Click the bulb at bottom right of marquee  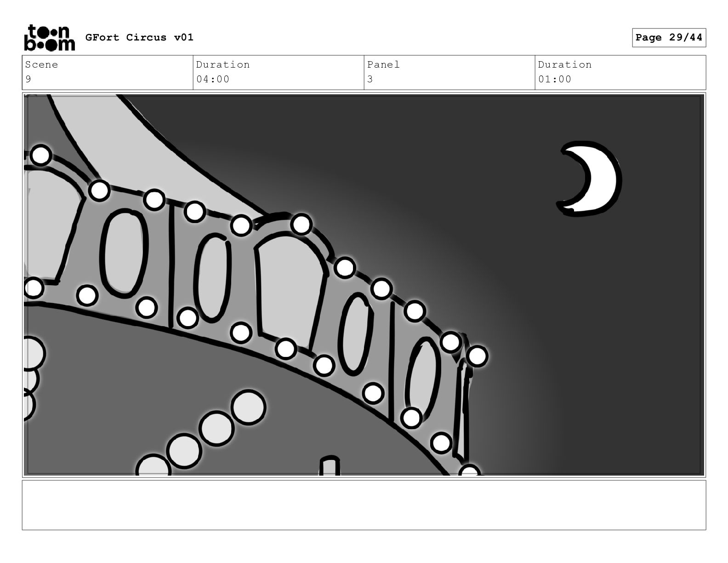point(469,471)
